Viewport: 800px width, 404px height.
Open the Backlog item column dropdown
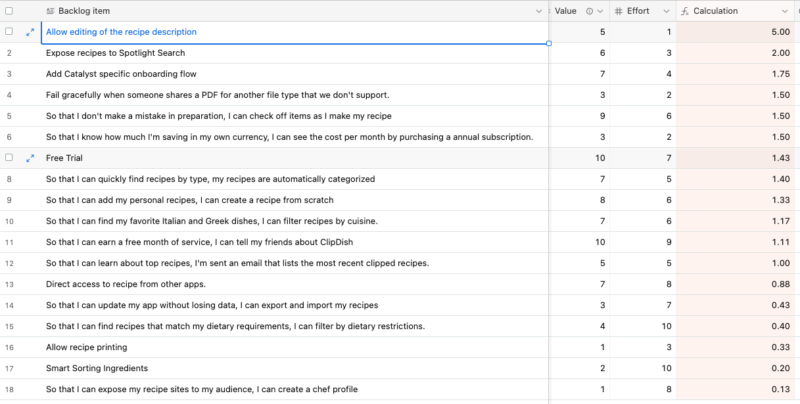(x=539, y=11)
